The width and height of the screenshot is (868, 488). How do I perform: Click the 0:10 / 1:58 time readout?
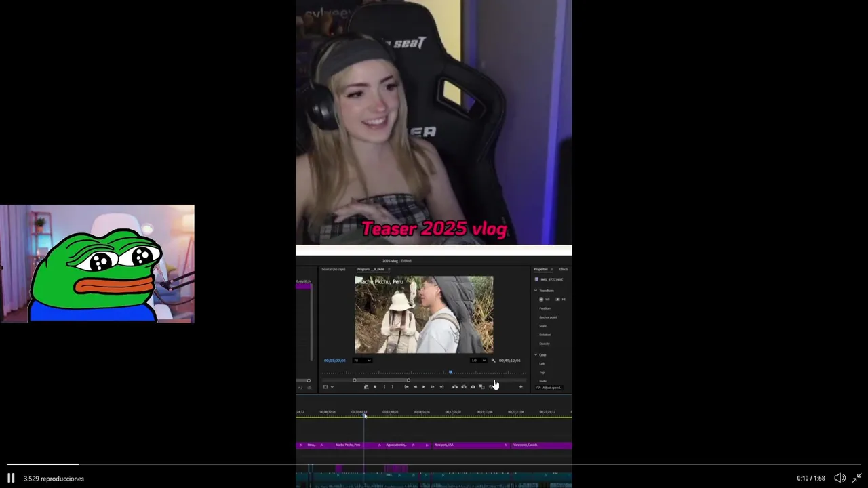tap(811, 479)
